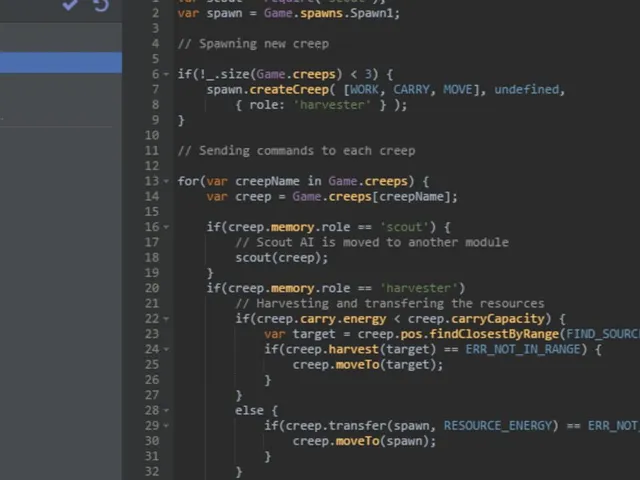Click line number 11 in the gutter

[152, 151]
